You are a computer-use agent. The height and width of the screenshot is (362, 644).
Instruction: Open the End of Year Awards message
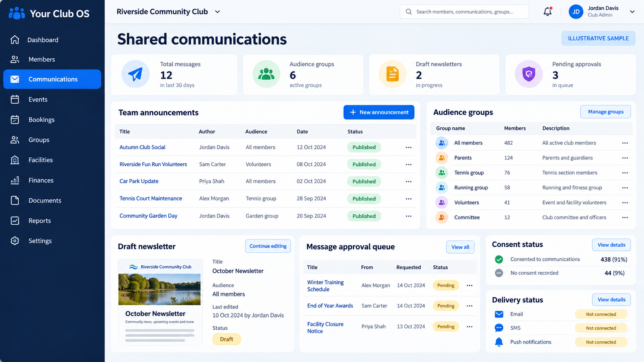coord(330,306)
